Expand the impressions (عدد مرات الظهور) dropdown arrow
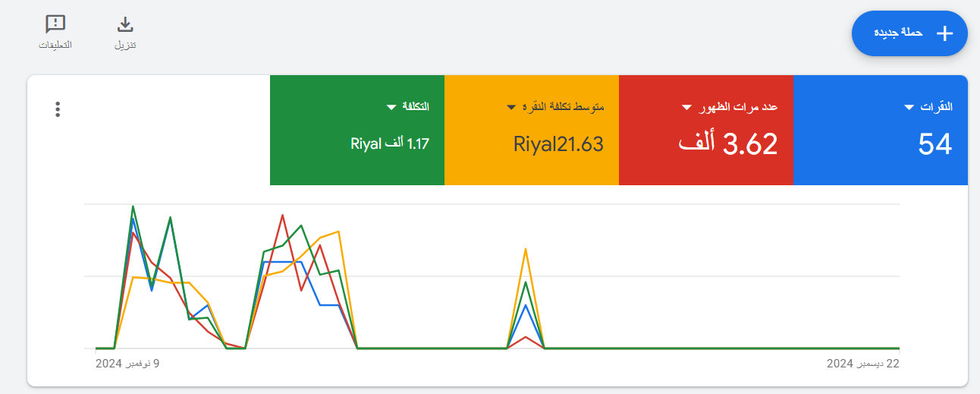This screenshot has width=980, height=394. 687,107
